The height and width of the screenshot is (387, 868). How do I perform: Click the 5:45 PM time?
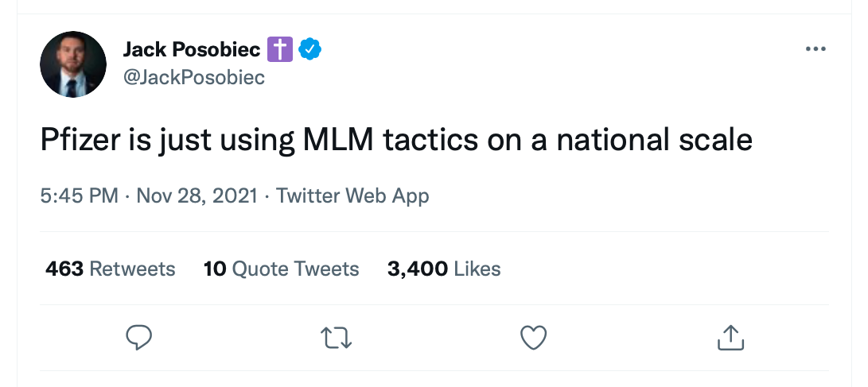click(x=80, y=195)
